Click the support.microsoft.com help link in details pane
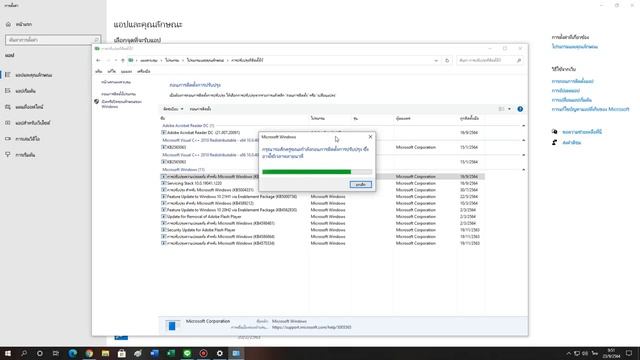Image resolution: width=640 pixels, height=360 pixels. [x=311, y=327]
